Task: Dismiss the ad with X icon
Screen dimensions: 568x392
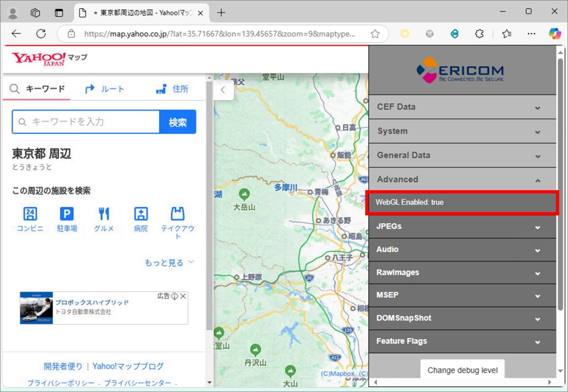Action: click(183, 296)
